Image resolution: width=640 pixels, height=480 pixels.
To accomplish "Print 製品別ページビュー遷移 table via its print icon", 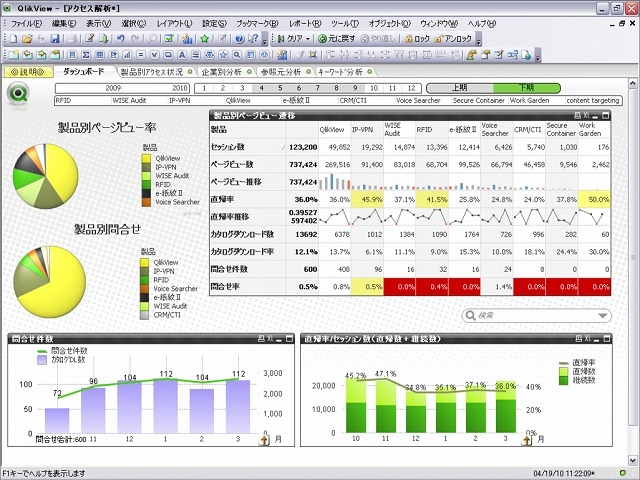I will (577, 116).
